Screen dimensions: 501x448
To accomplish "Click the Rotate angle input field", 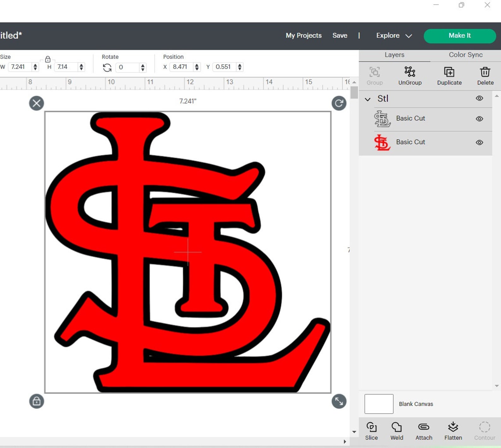I will point(128,67).
